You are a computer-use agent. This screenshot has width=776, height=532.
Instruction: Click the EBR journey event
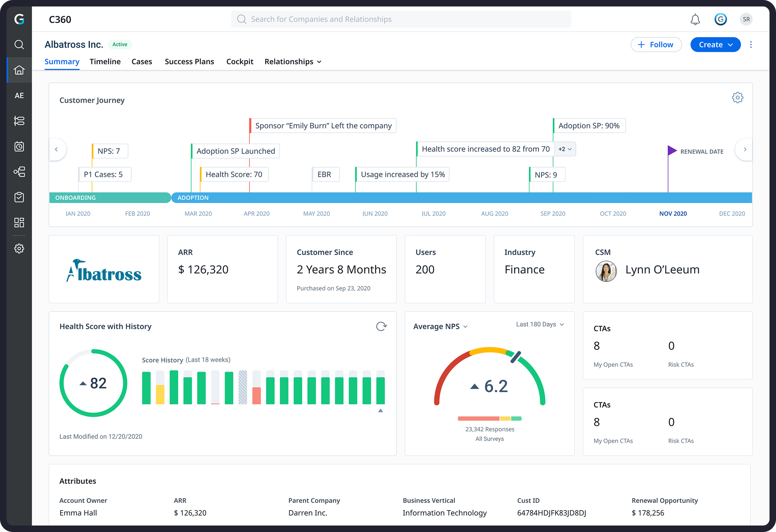point(326,174)
